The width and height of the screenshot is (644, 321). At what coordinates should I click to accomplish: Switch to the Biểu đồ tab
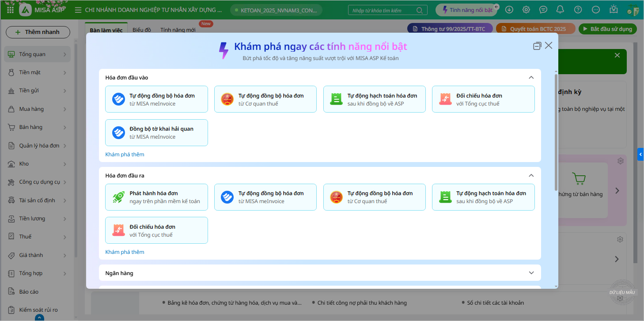(141, 30)
